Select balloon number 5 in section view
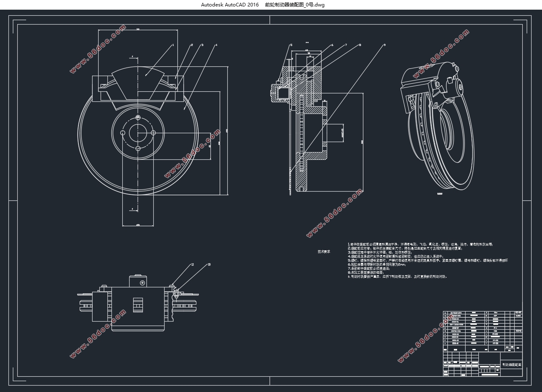The width and height of the screenshot is (542, 392). (291, 45)
